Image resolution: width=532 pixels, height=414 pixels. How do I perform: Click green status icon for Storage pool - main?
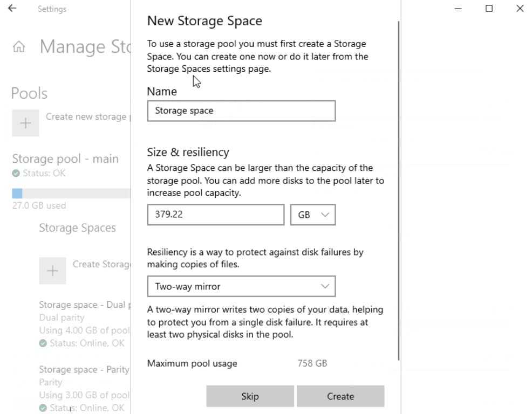tap(16, 173)
